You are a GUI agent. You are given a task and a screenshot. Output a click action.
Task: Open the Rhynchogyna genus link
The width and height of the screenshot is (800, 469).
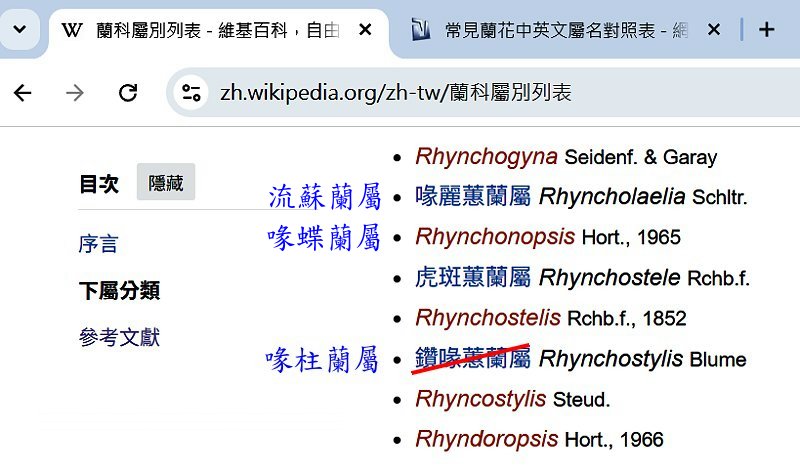(486, 157)
